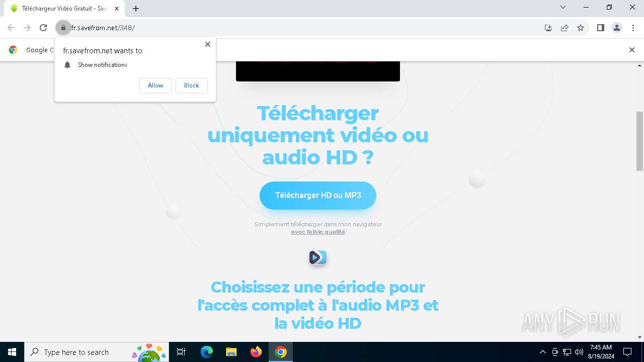
Task: Click the taskbar clock showing 7:45 AM
Action: 601,352
